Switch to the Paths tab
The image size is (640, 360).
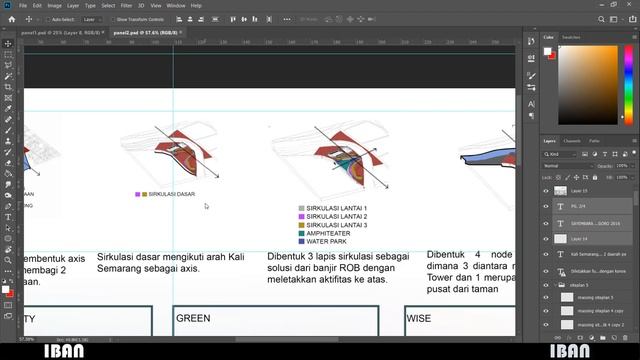(594, 141)
